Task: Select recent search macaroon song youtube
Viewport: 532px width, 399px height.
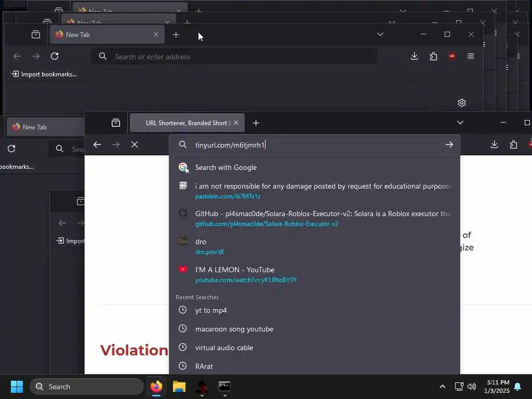Action: tap(314, 329)
